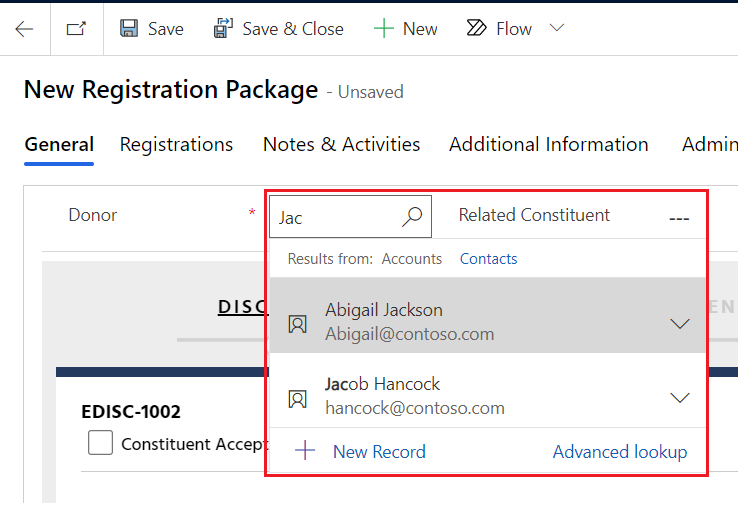Expand Jacob Hancock result details
Screen dimensions: 743x505
point(680,397)
